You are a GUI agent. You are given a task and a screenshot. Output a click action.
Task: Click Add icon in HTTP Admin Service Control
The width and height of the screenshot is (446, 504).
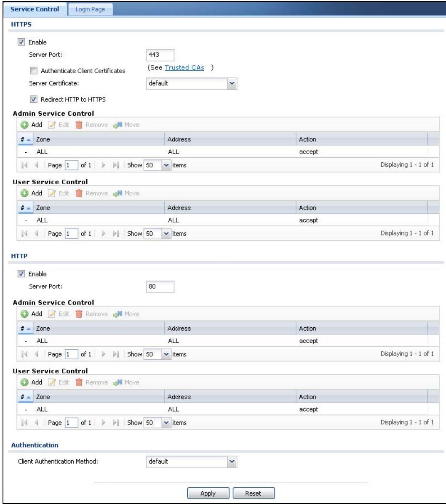click(x=24, y=314)
